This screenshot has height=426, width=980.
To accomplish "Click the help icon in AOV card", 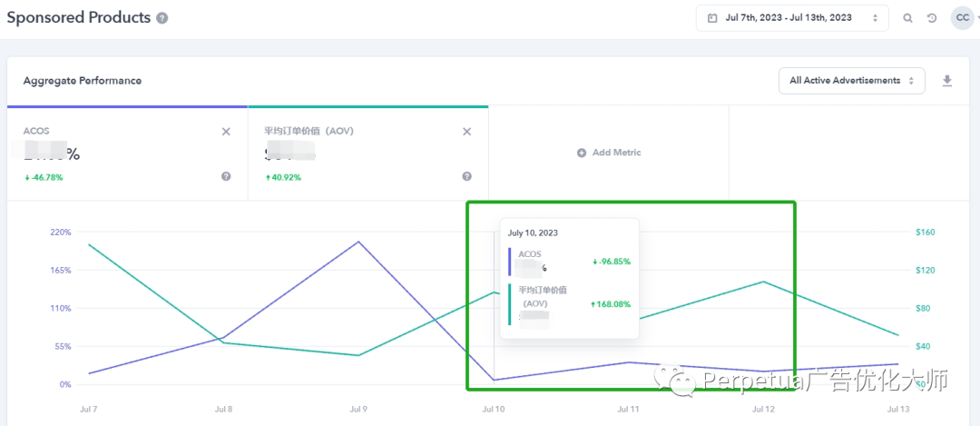I will 466,176.
